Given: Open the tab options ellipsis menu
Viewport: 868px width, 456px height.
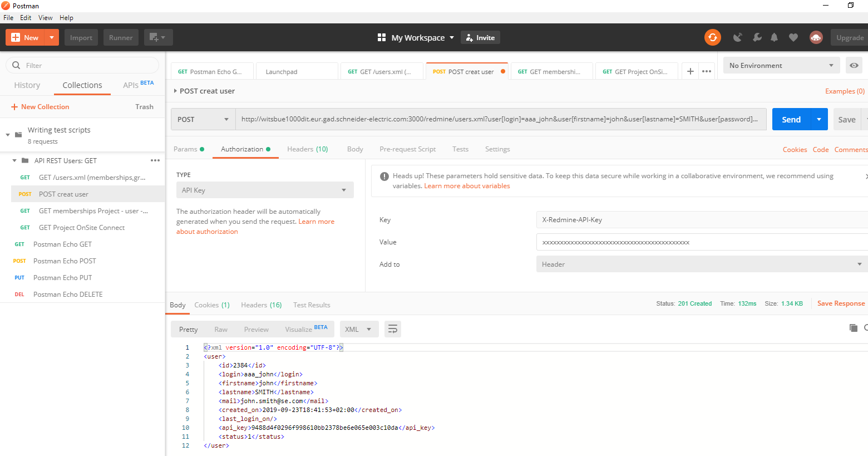Looking at the screenshot, I should [707, 71].
